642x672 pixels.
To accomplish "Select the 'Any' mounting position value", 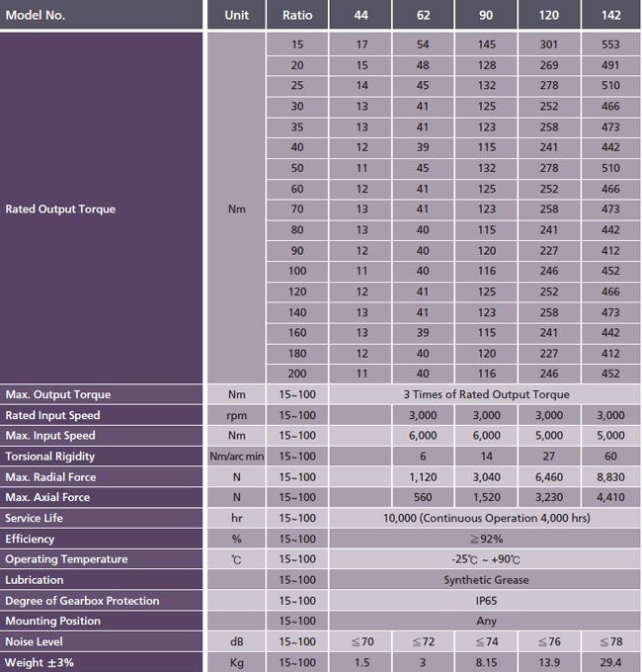I will [486, 621].
